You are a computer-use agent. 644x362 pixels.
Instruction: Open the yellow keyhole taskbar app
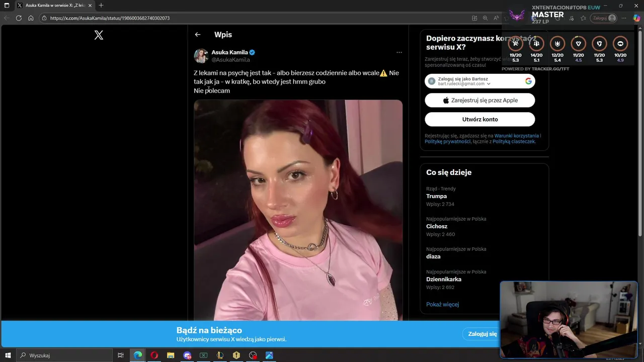[236, 355]
